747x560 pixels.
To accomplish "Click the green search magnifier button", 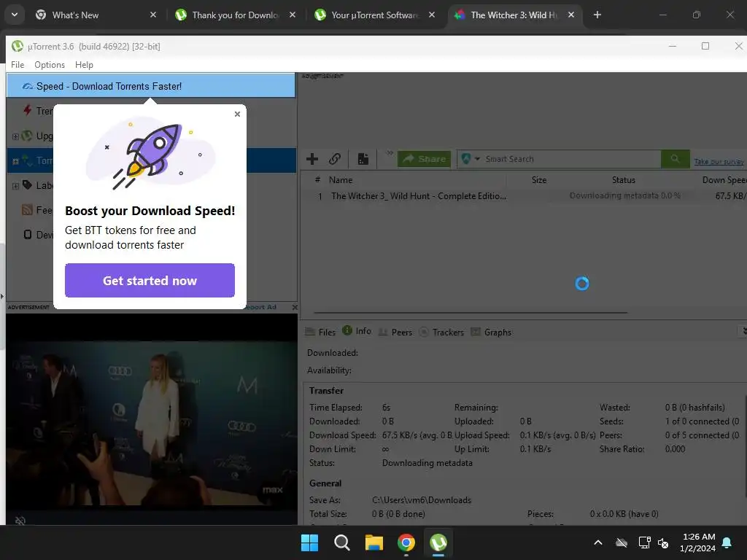I will 675,159.
